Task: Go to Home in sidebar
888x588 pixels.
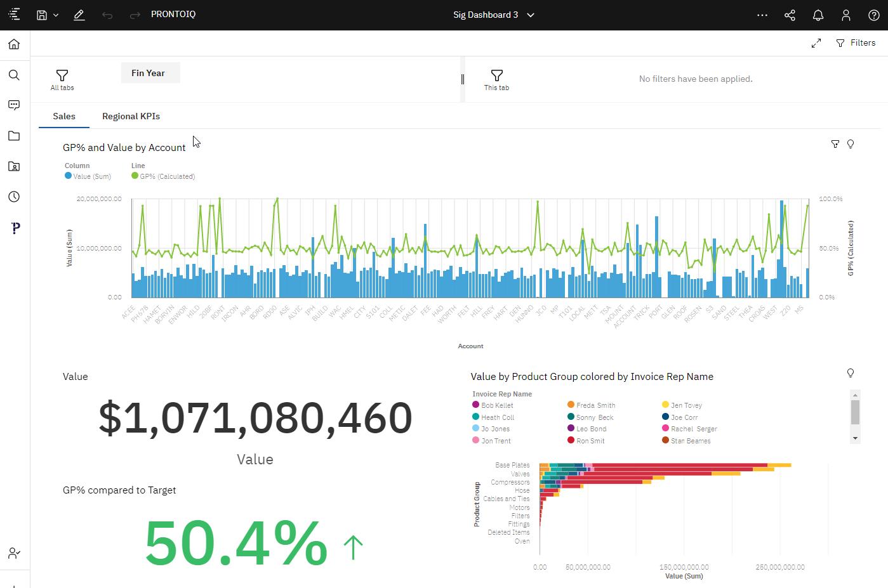Action: [x=15, y=44]
